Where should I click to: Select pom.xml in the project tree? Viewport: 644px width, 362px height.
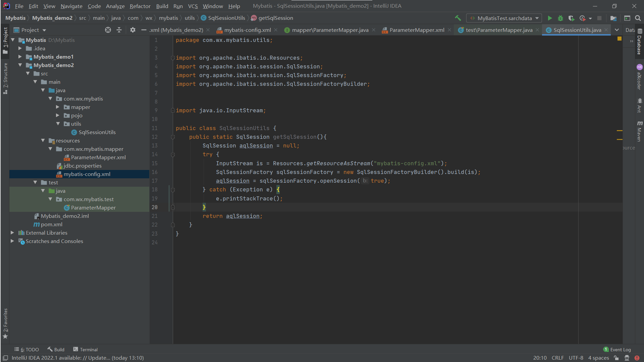pos(51,224)
